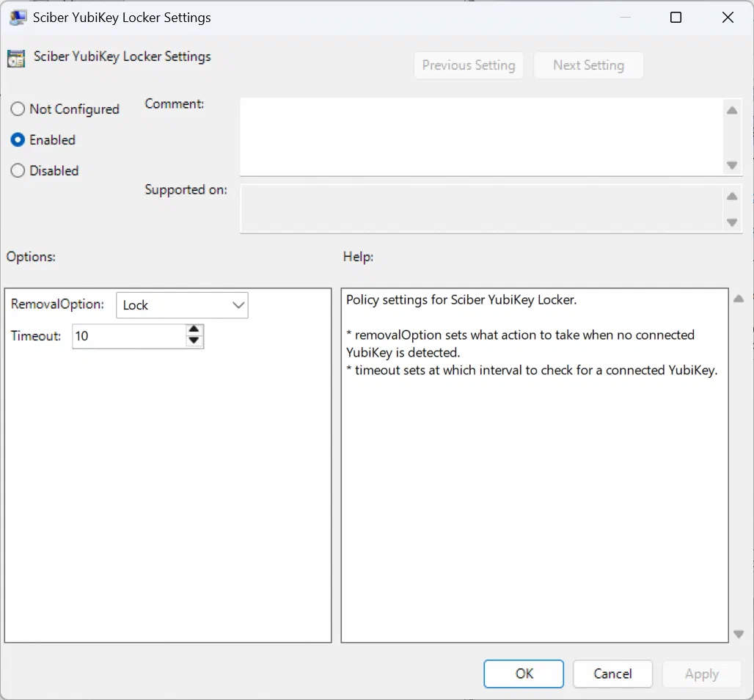Click the Previous Setting button

[x=469, y=65]
